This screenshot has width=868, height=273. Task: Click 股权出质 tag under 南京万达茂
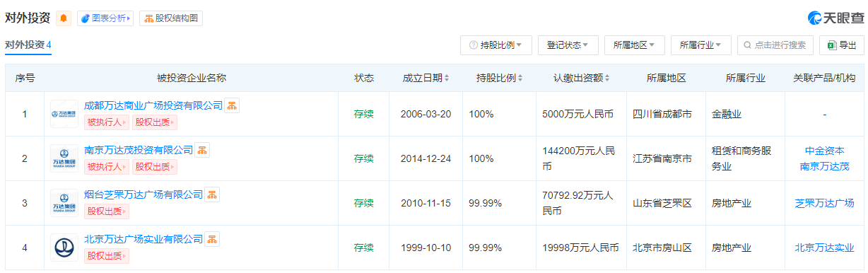click(155, 167)
